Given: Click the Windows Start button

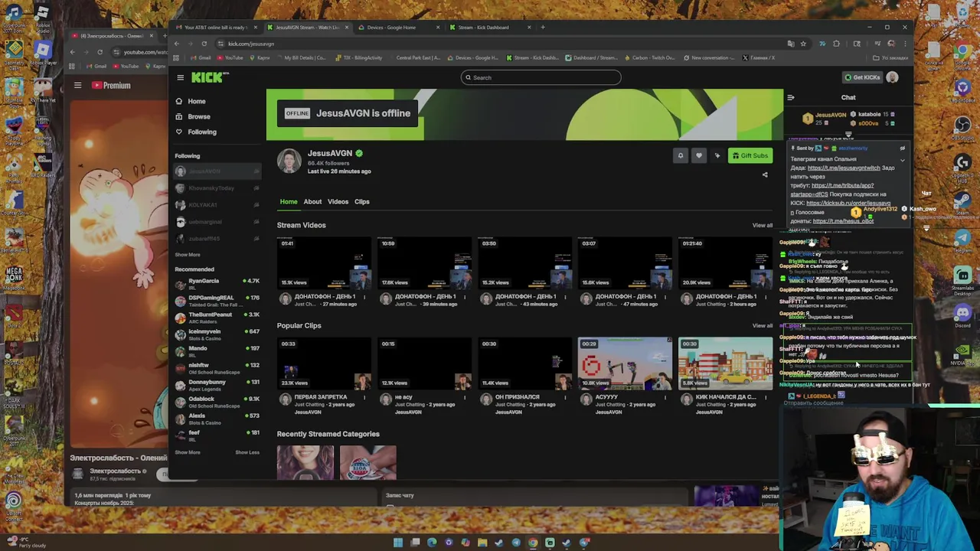Looking at the screenshot, I should pos(398,543).
